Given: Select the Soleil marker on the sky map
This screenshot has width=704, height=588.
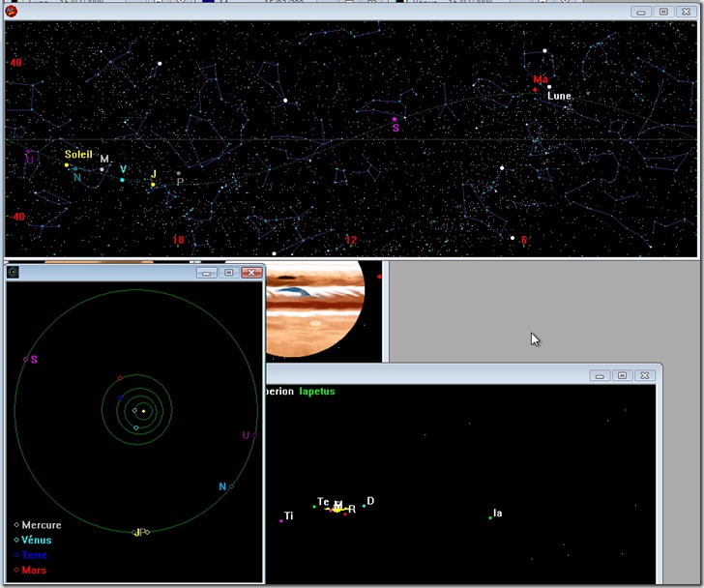Looking at the screenshot, I should coord(67,164).
